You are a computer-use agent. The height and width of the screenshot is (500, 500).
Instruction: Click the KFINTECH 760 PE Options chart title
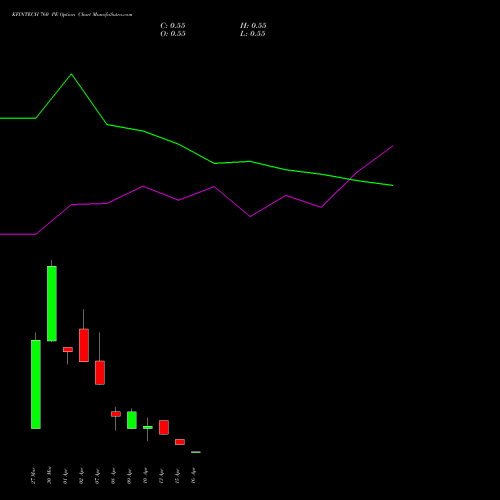click(72, 15)
